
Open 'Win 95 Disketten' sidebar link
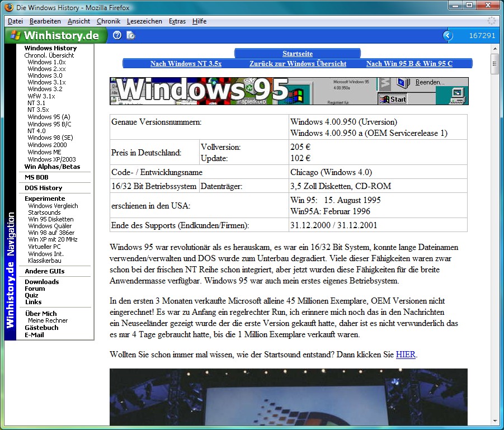[x=51, y=219]
